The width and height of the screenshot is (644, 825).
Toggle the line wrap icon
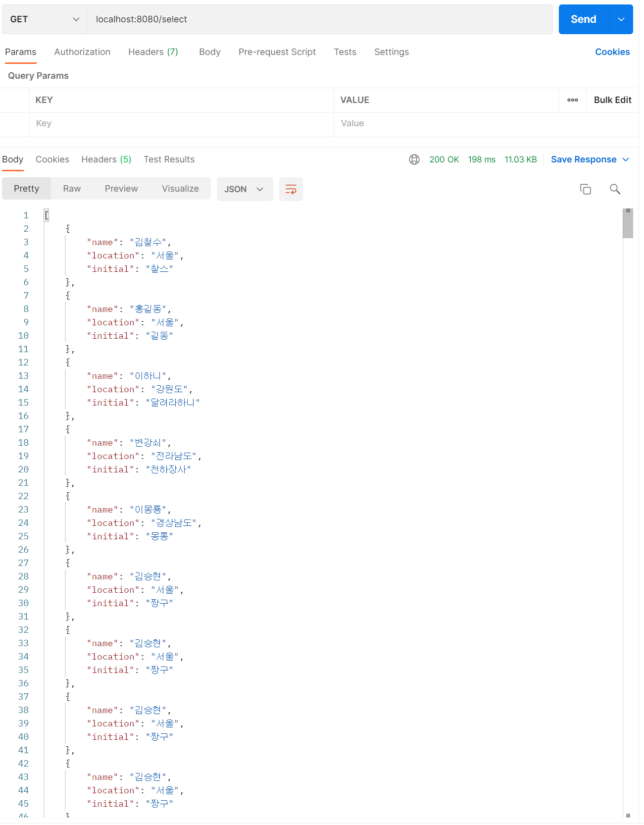coord(291,189)
